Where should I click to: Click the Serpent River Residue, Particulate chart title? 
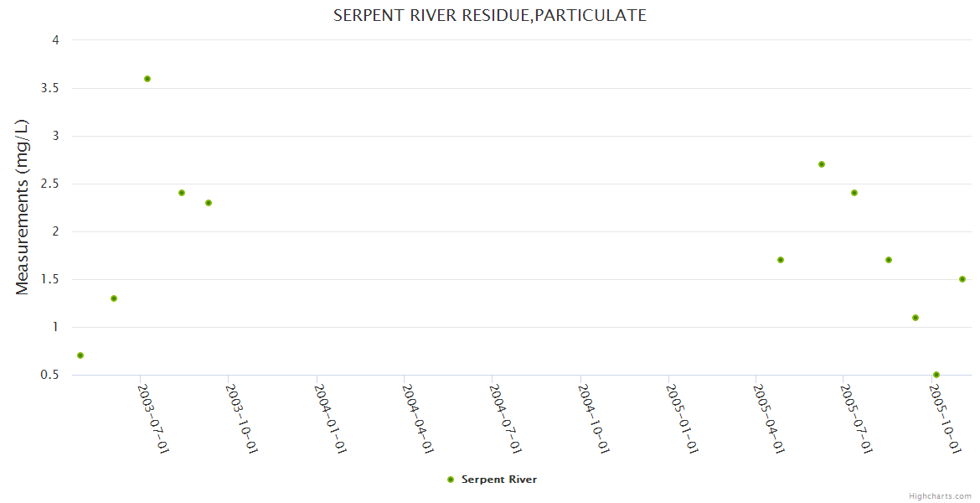[490, 15]
